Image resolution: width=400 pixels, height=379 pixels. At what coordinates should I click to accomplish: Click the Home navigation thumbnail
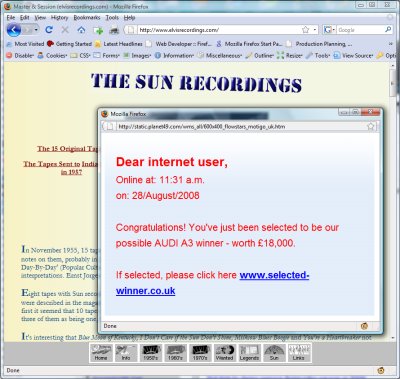point(101,353)
